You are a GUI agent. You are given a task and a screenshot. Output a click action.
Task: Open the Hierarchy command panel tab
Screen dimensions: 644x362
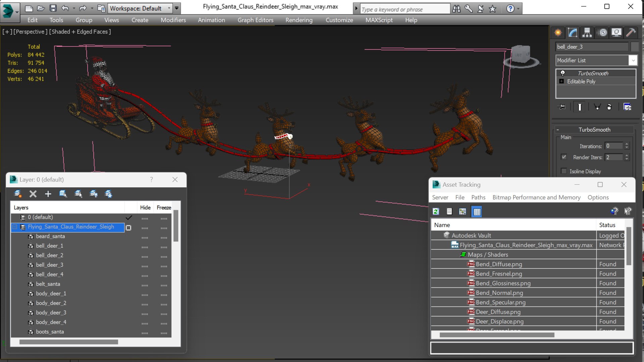tap(587, 33)
